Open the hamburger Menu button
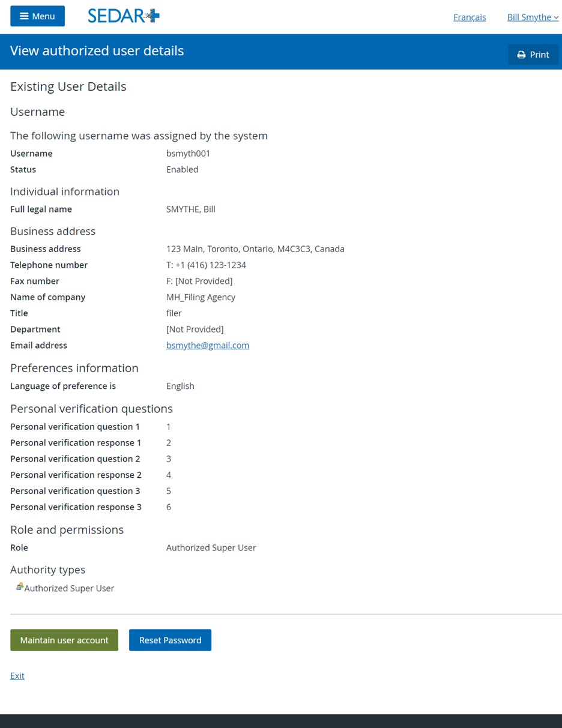562x728 pixels. click(37, 16)
